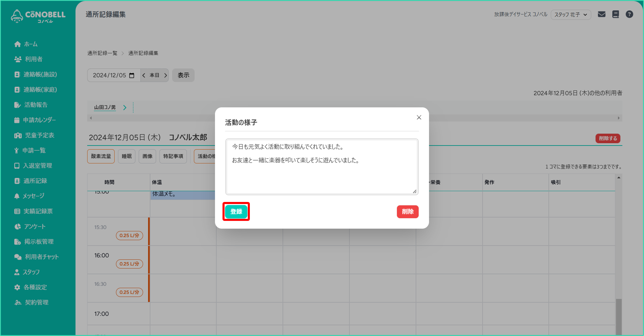Viewport: 644px width, 336px height.
Task: Click the resize handle of the text area
Action: click(x=414, y=191)
